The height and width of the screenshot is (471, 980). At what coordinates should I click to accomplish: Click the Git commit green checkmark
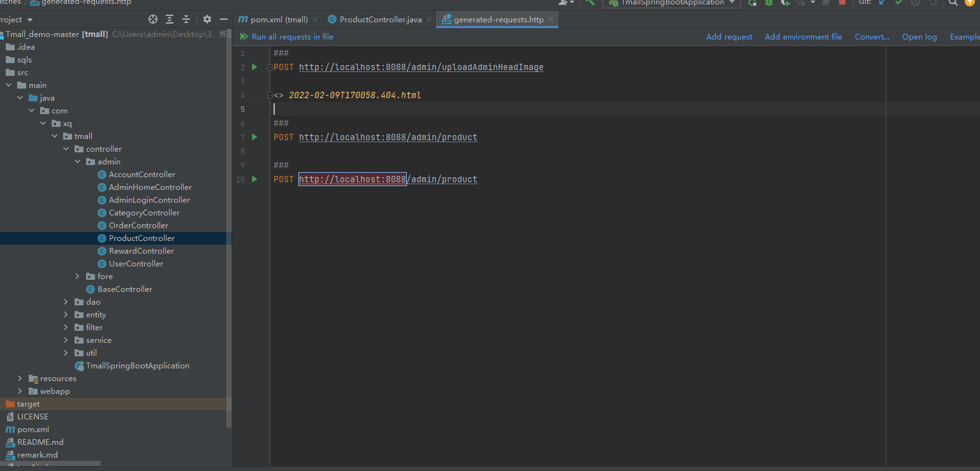(x=899, y=3)
